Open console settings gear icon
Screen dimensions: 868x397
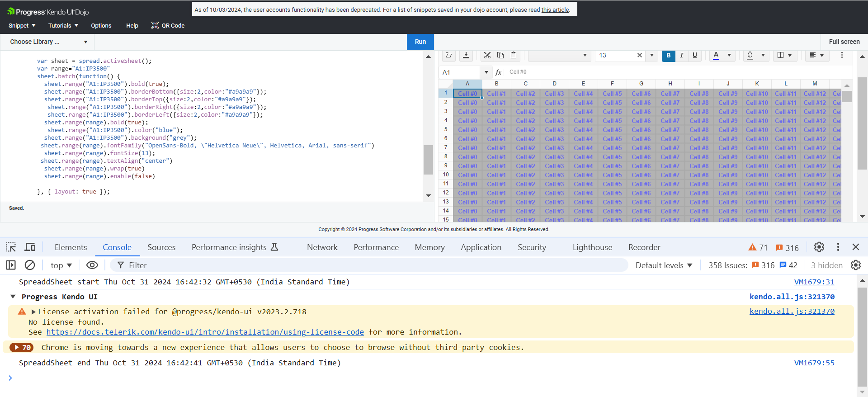pyautogui.click(x=855, y=265)
